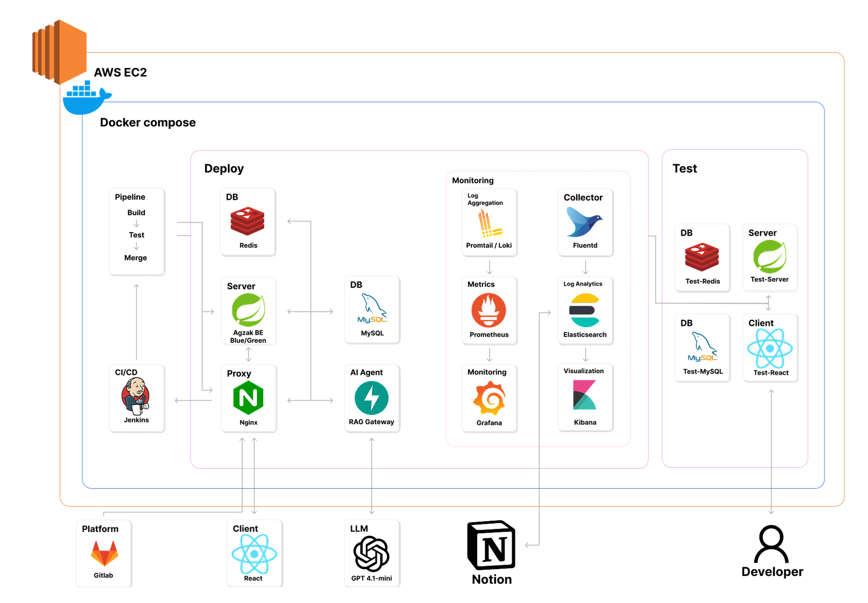868x603 pixels.
Task: Click the 'Elasticsearch' label
Action: (x=584, y=334)
